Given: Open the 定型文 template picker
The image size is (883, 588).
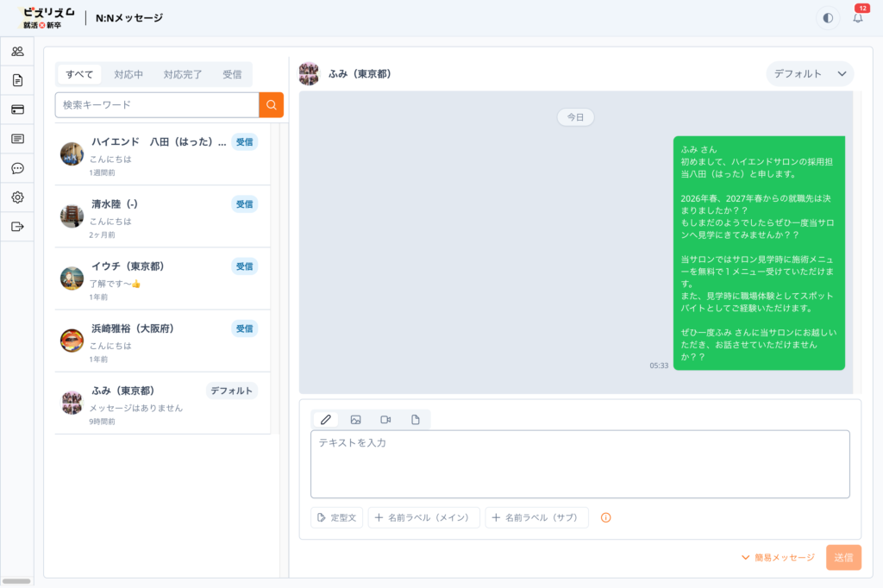Looking at the screenshot, I should click(337, 517).
